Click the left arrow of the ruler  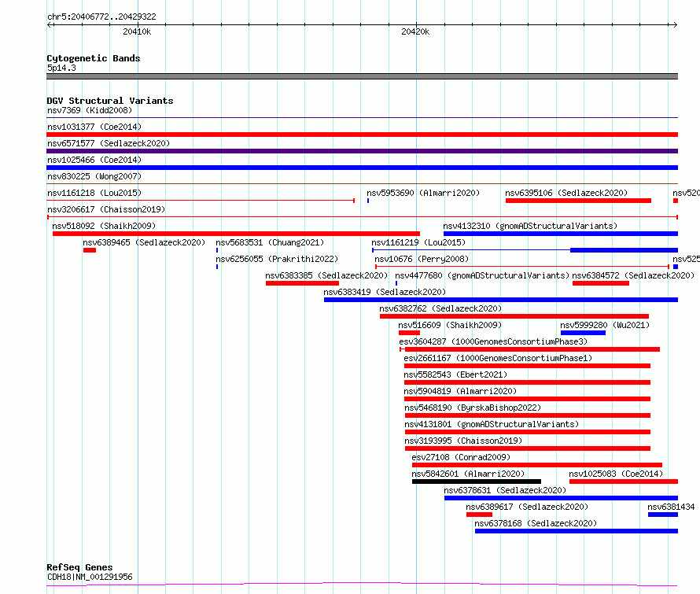point(50,24)
